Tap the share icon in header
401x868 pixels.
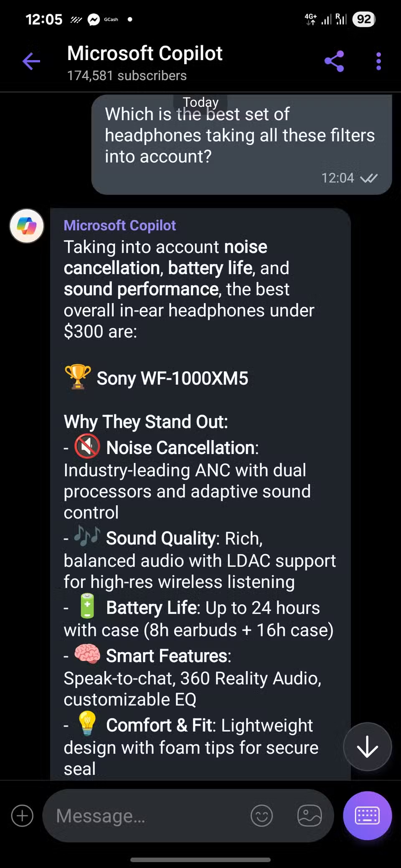[x=334, y=61]
